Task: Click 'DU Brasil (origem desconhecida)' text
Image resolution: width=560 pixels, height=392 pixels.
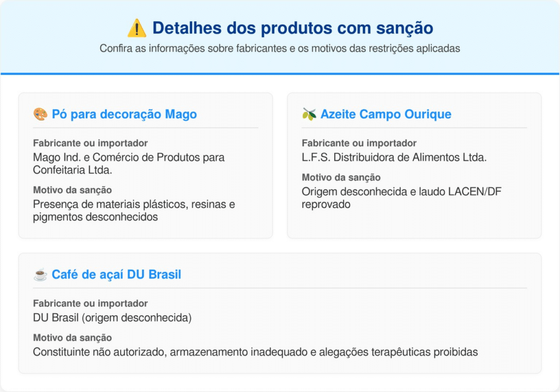Action: pyautogui.click(x=112, y=318)
